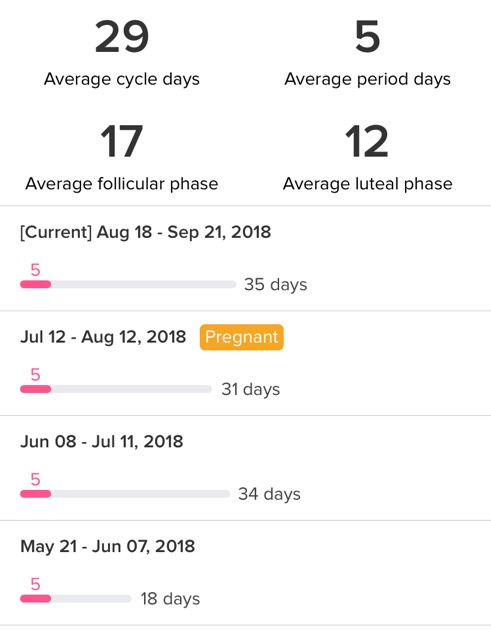
Task: Tap the orange Pregnant badge
Action: (242, 337)
